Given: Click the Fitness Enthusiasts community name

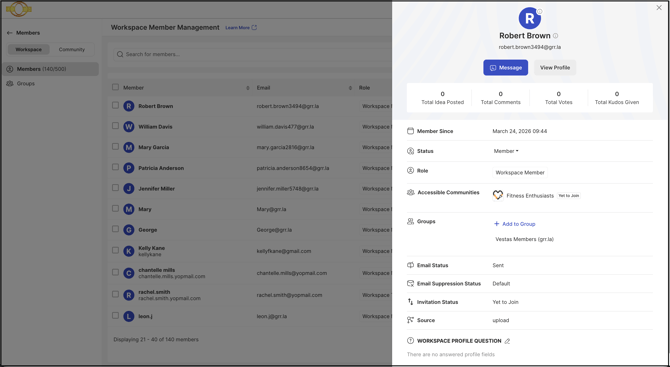Looking at the screenshot, I should 530,196.
